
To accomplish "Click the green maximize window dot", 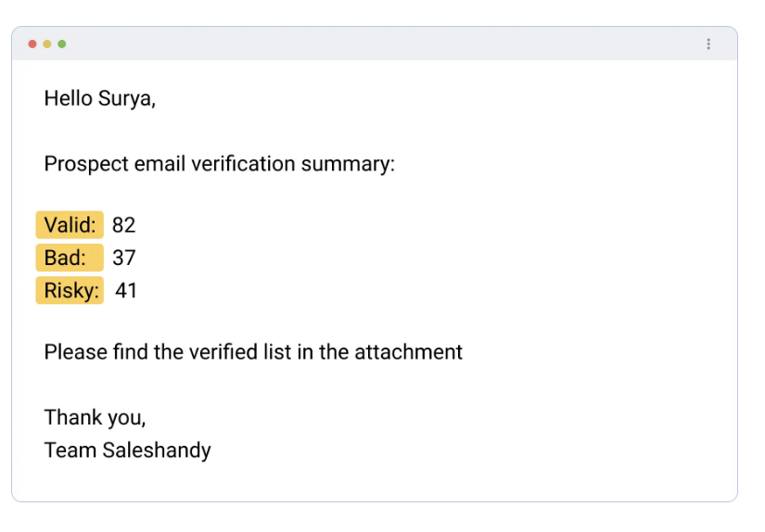I will (x=62, y=44).
